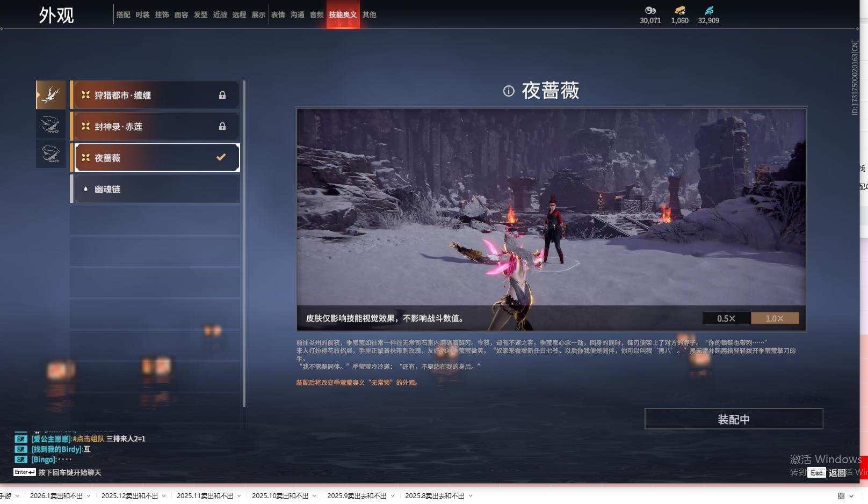
Task: Click the coin currency icon showing 30,071
Action: [x=650, y=10]
